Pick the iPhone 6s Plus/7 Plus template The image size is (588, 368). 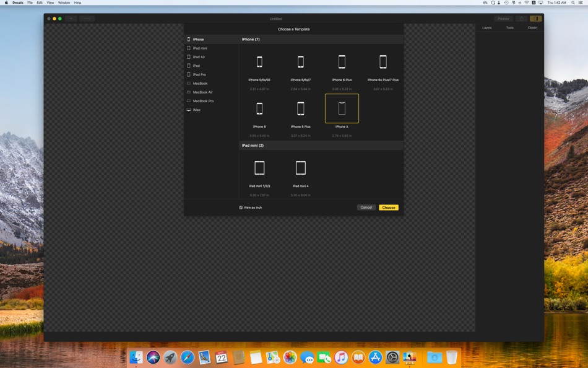click(383, 62)
